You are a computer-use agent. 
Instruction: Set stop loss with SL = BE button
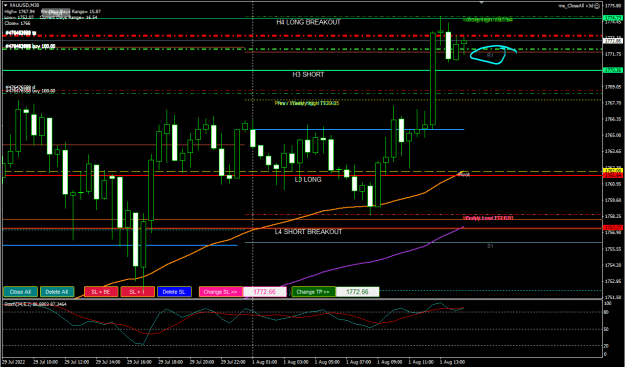coord(101,292)
